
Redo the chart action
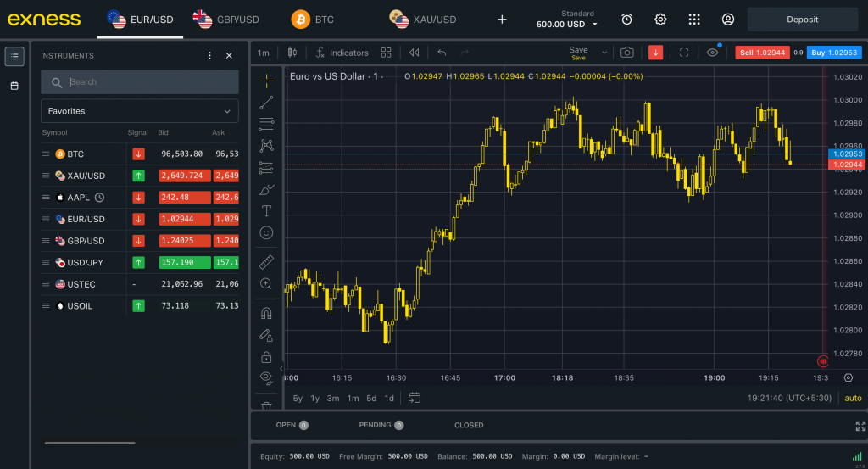pyautogui.click(x=465, y=53)
